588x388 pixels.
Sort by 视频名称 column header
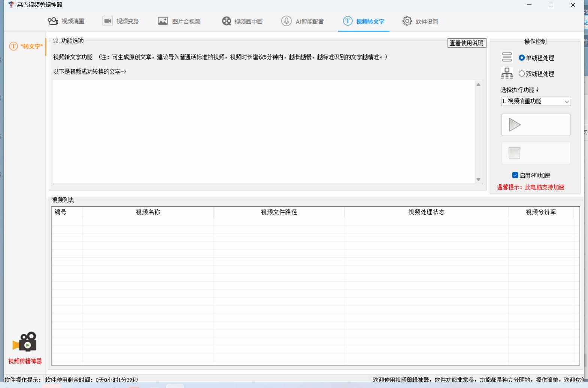tap(148, 212)
